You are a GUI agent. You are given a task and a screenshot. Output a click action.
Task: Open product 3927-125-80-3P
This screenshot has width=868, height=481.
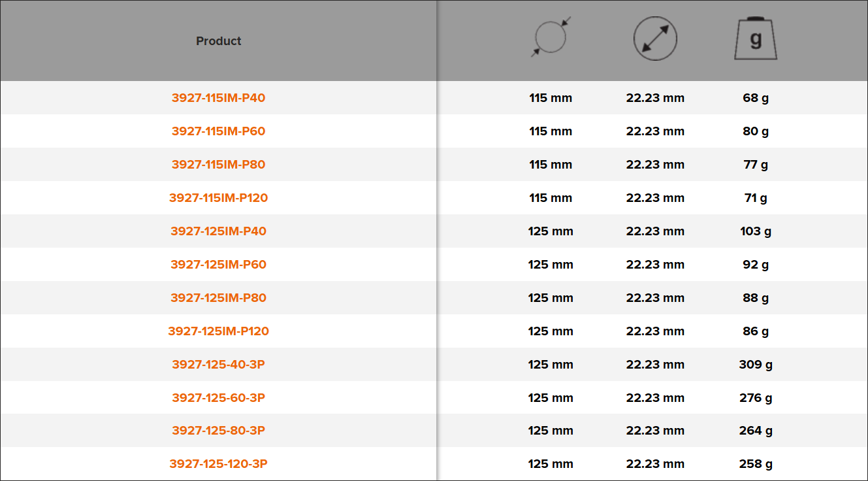[219, 431]
